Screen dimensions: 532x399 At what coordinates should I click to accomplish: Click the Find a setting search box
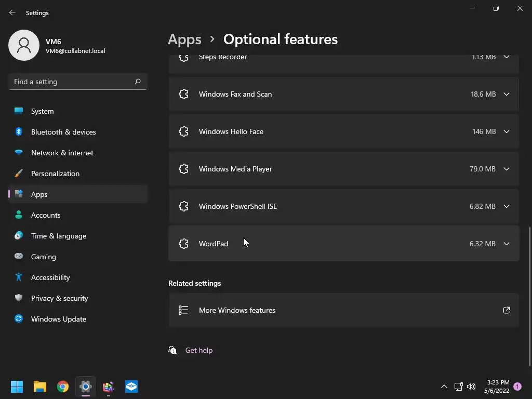pyautogui.click(x=72, y=82)
